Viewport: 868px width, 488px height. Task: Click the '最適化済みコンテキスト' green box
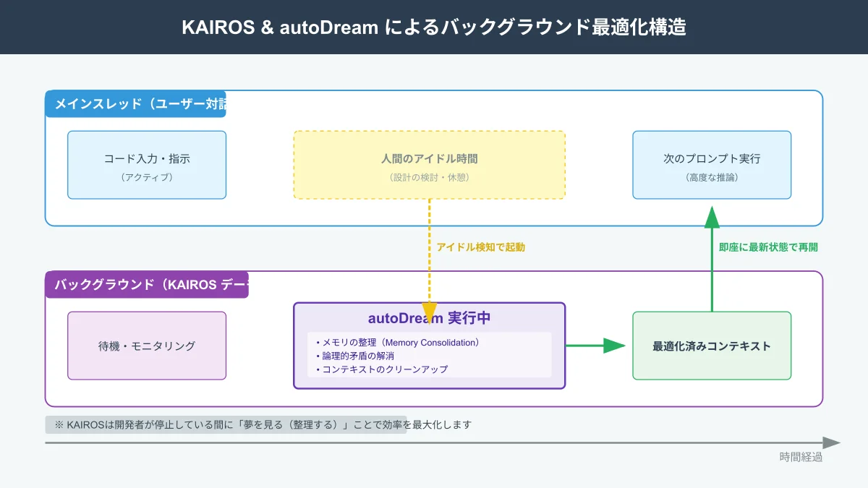712,346
